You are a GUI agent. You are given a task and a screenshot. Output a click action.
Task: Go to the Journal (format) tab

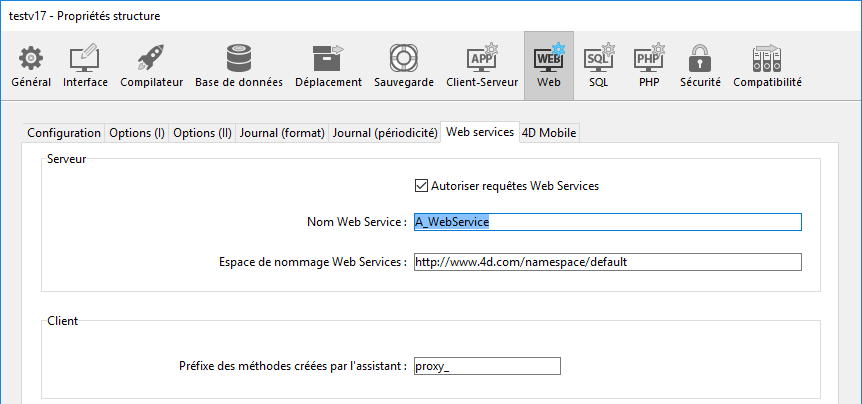pos(282,133)
